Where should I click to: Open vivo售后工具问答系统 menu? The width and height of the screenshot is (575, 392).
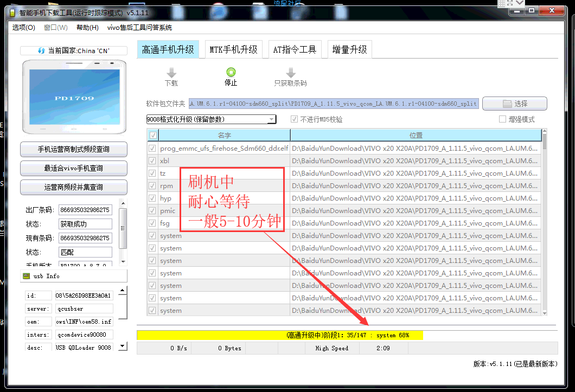[x=139, y=28]
